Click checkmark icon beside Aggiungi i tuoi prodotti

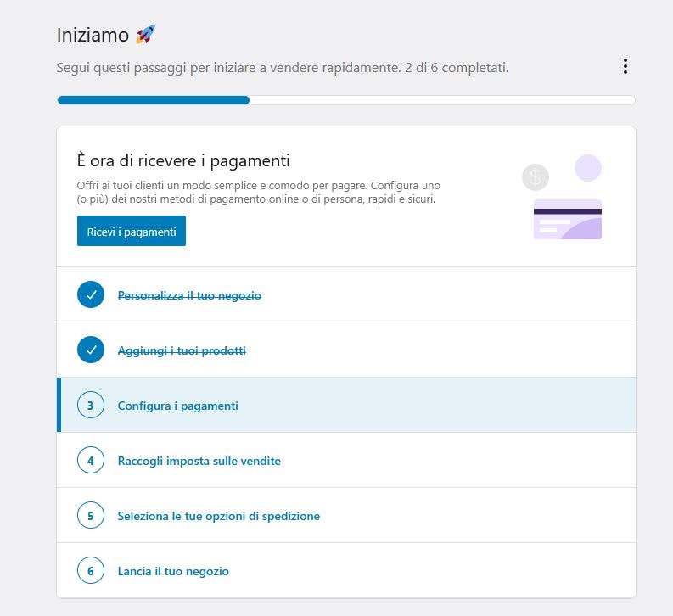click(91, 350)
